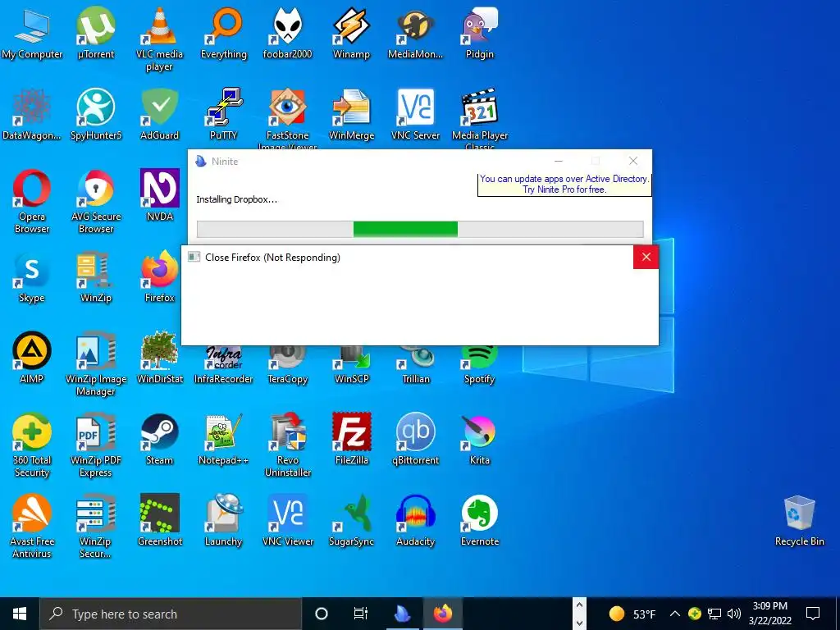Select the My Computer icon
This screenshot has width=840, height=630.
coord(32,33)
